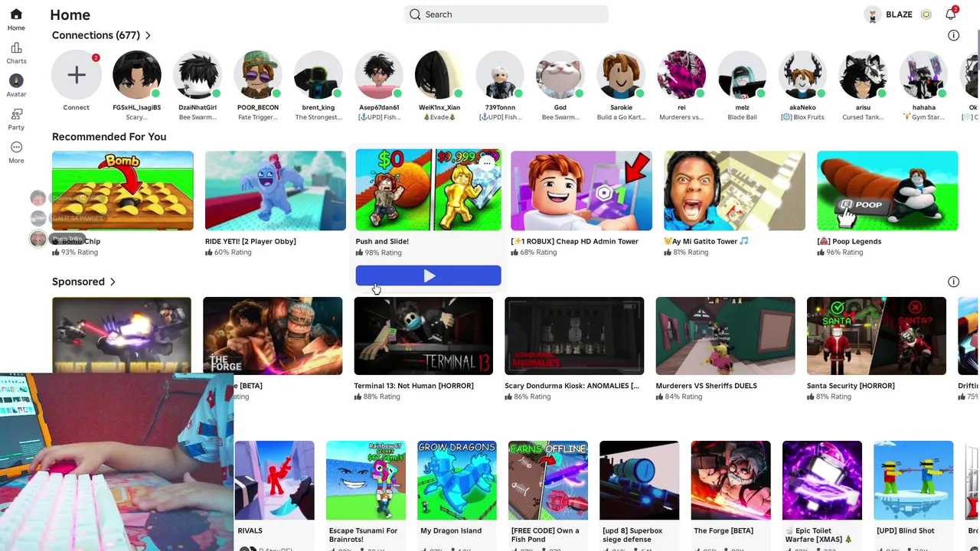The width and height of the screenshot is (980, 551).
Task: Open Scary Dondurma Kiosk thumbnail
Action: (574, 336)
